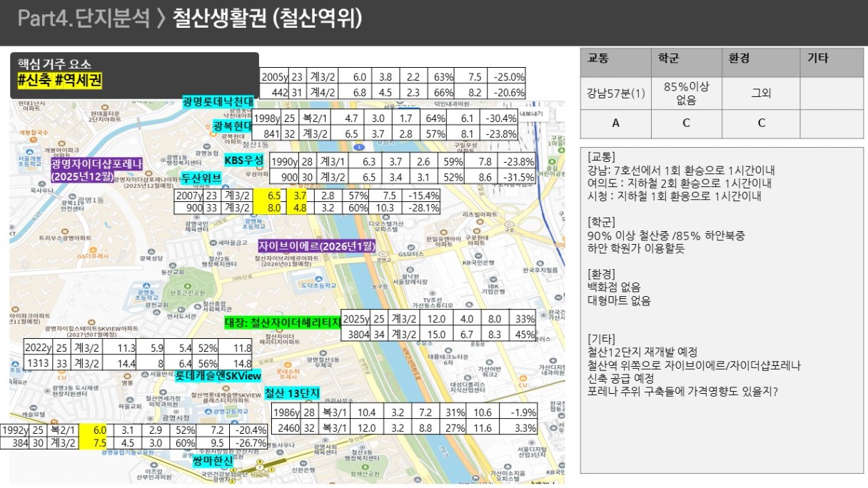Screen dimensions: 868x488
Task: Click the green '대장: 철산자이더헤리티지' label
Action: click(283, 322)
